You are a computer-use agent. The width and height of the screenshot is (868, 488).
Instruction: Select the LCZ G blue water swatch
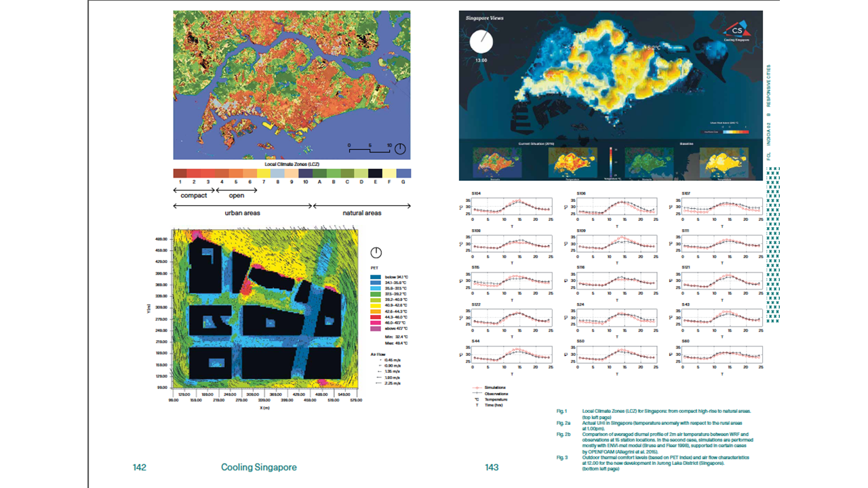(x=404, y=174)
